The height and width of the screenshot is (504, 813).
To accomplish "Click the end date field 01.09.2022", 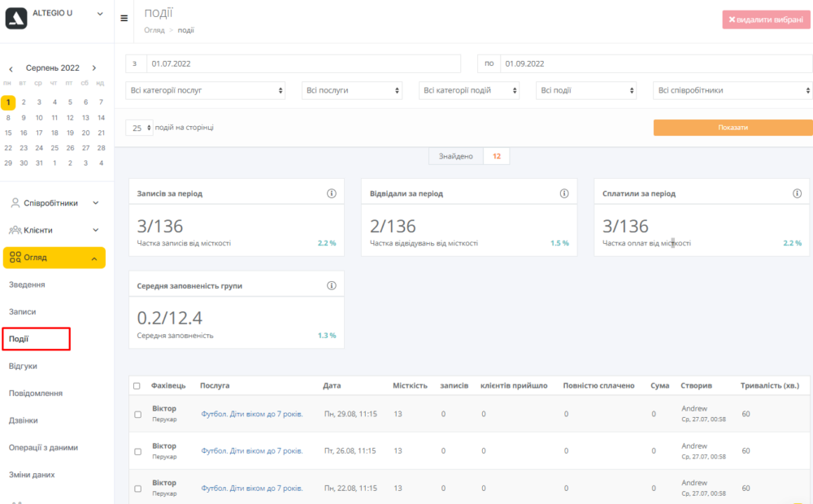I will [x=656, y=63].
